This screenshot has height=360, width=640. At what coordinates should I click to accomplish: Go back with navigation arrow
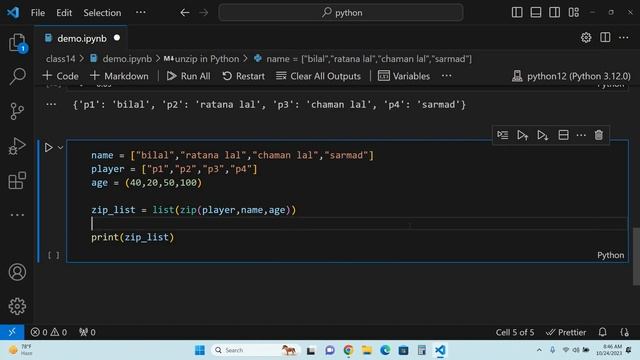[x=184, y=13]
